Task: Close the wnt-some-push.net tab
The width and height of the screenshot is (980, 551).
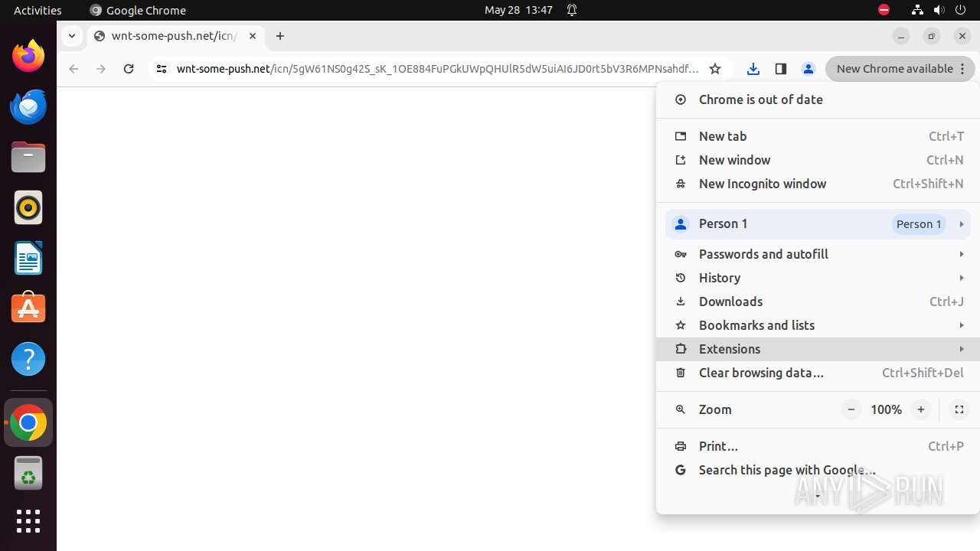Action: coord(253,36)
